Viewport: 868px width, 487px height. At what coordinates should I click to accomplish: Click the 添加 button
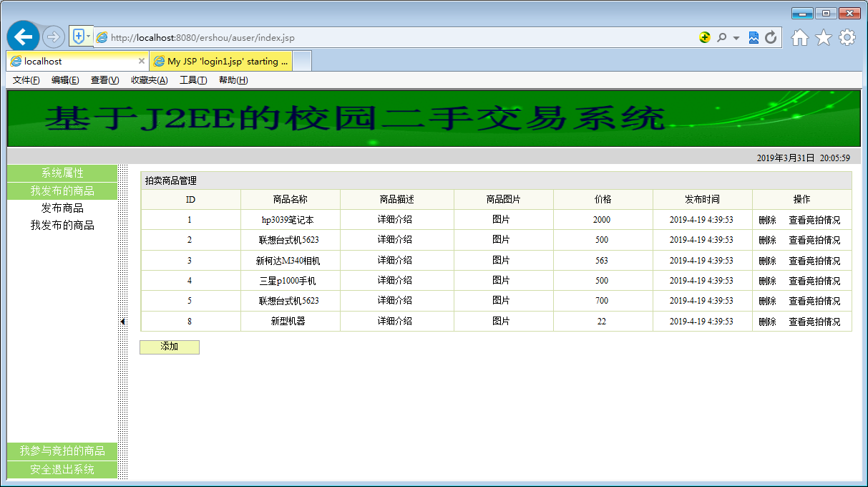(170, 347)
